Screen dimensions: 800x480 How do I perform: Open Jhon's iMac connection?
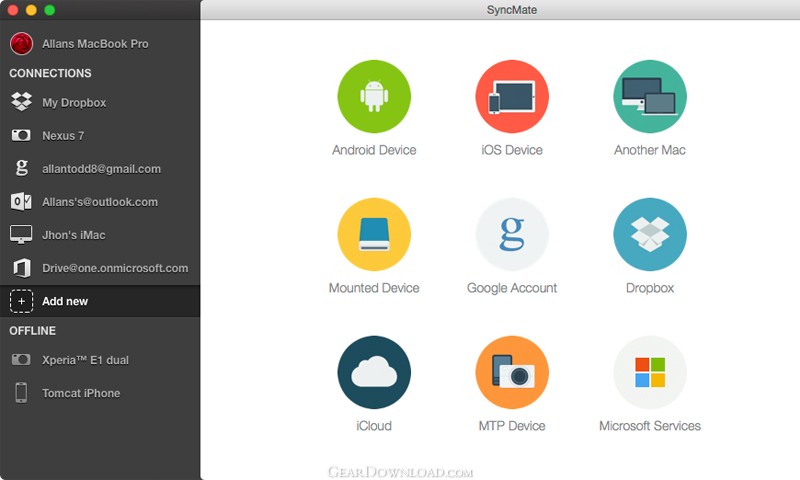tap(100, 235)
